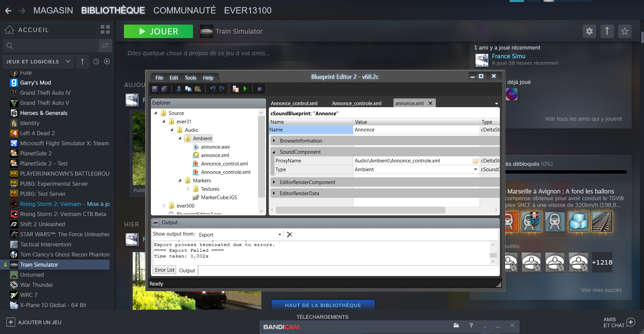Click the train ice cube achievement icon
Viewport: 644px width, 334px height.
tap(578, 222)
